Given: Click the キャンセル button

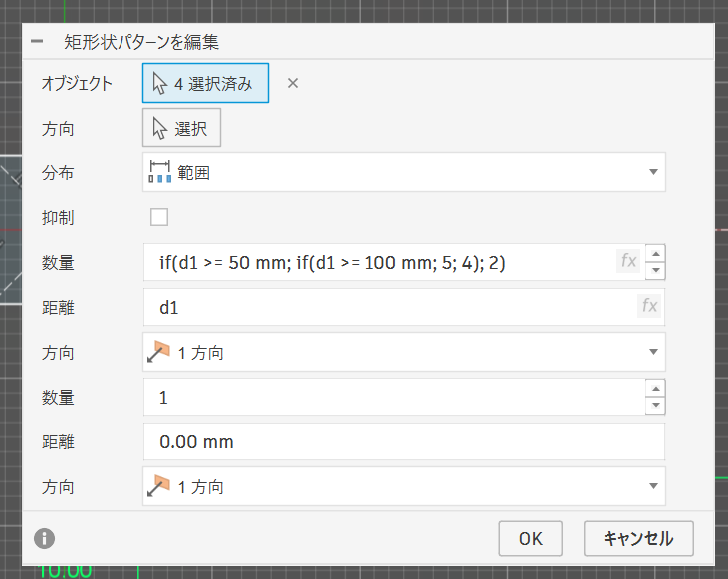Looking at the screenshot, I should coord(638,538).
